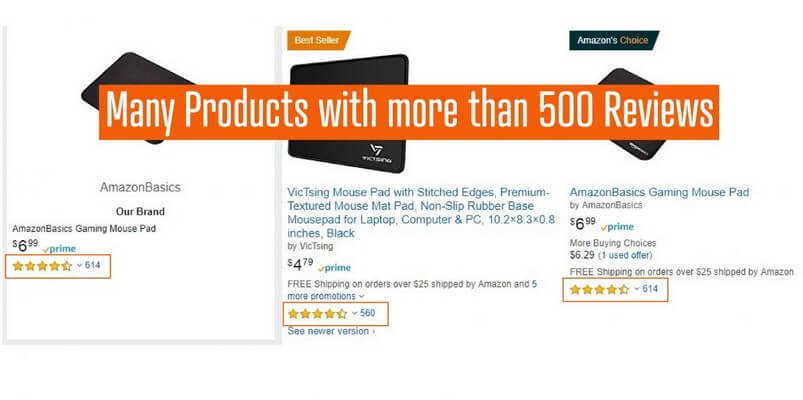The height and width of the screenshot is (400, 803).
Task: Click Prime logo beside $4.79 price
Action: (x=334, y=268)
